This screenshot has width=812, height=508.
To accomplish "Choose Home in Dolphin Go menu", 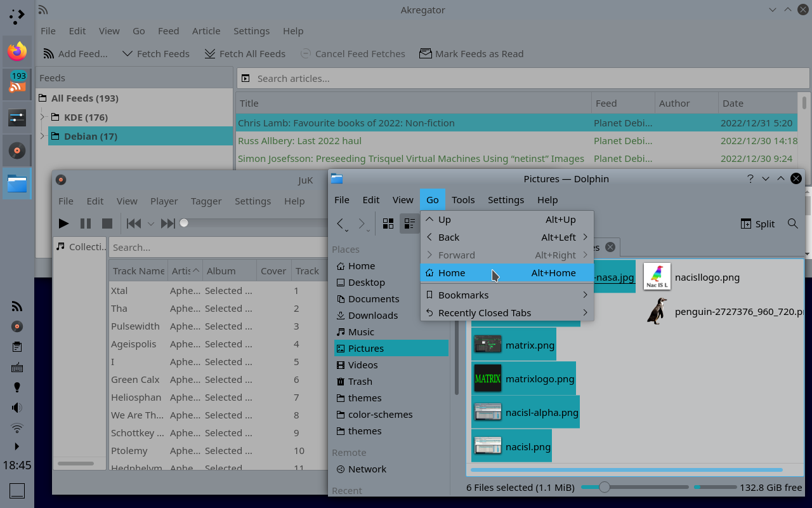I will click(507, 273).
